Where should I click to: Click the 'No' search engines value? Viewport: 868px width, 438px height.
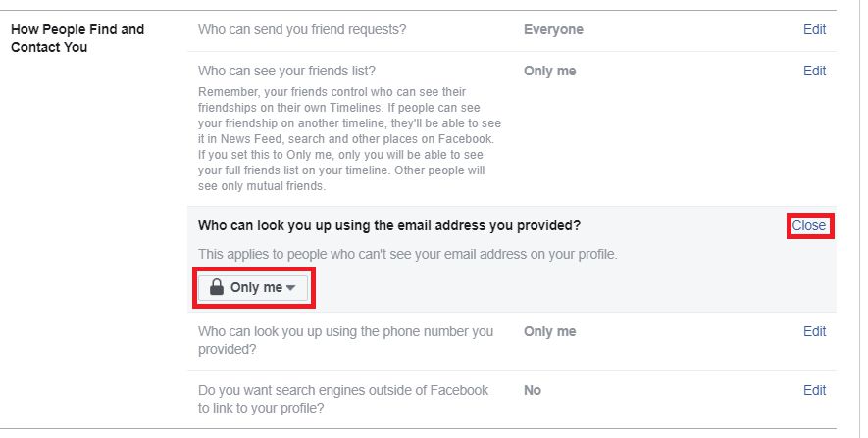[x=533, y=390]
